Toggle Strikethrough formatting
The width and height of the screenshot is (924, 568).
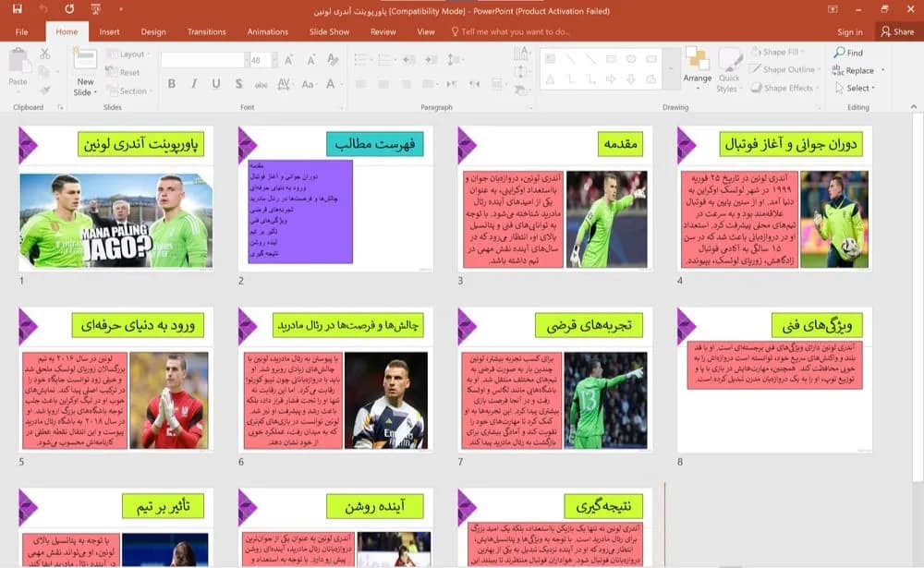pyautogui.click(x=261, y=84)
